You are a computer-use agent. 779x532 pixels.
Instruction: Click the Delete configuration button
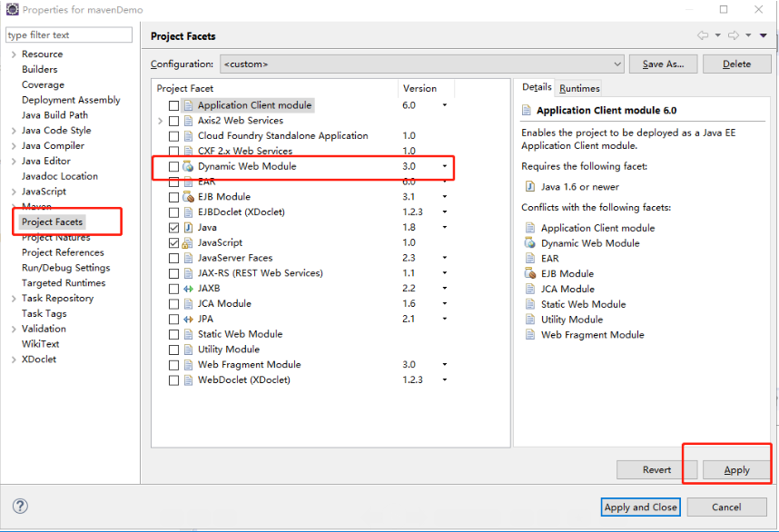tap(736, 64)
